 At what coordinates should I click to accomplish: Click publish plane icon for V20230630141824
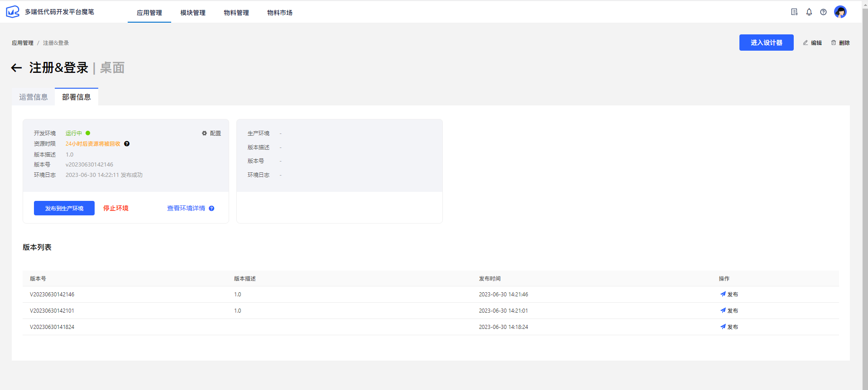click(723, 327)
